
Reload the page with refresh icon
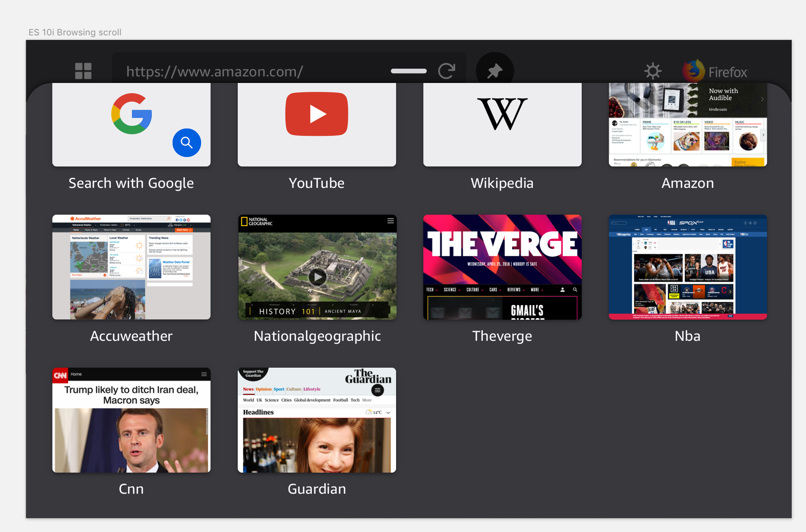[x=447, y=71]
